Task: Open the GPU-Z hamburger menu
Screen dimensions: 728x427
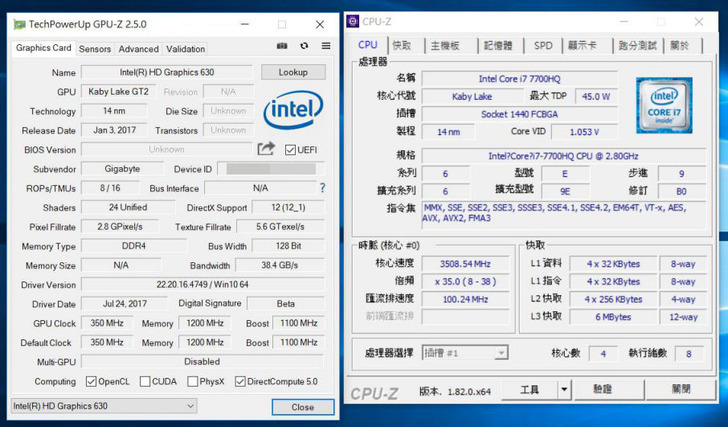Action: [326, 45]
